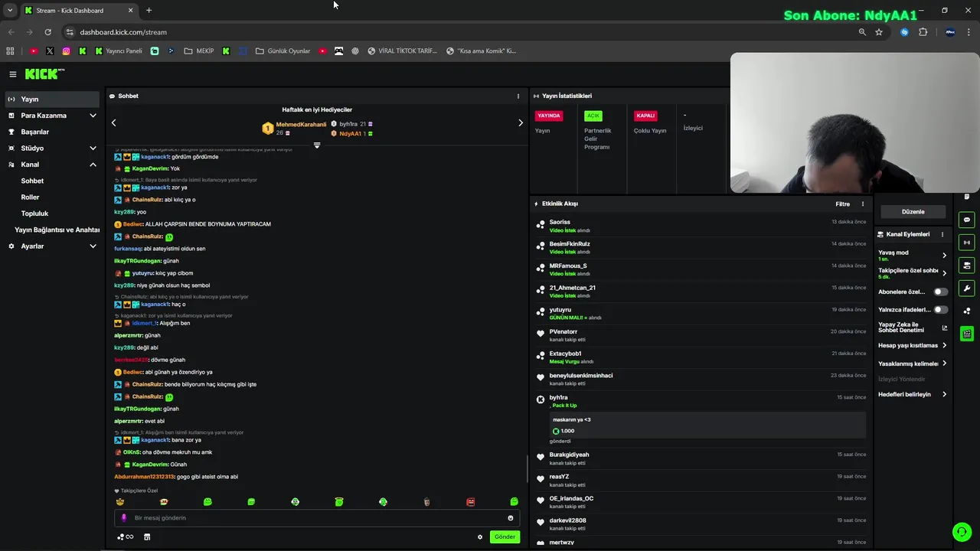Open Yapay Zeka ile Sohbet Denetimi link icon
Image resolution: width=980 pixels, height=551 pixels.
pos(944,328)
